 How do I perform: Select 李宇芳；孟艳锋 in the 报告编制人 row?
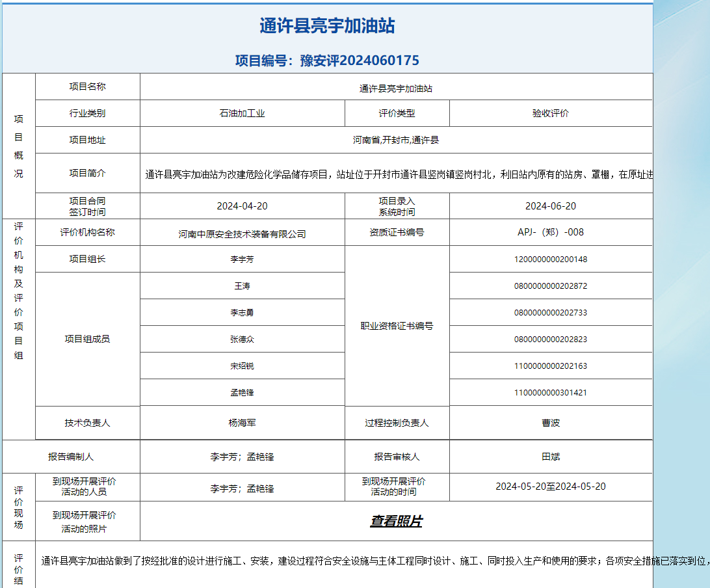tap(243, 457)
